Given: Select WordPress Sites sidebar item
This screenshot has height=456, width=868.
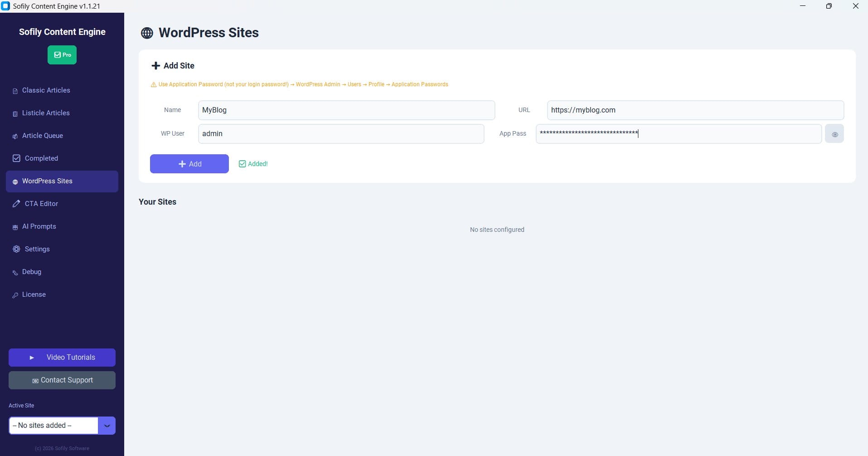Looking at the screenshot, I should [62, 181].
